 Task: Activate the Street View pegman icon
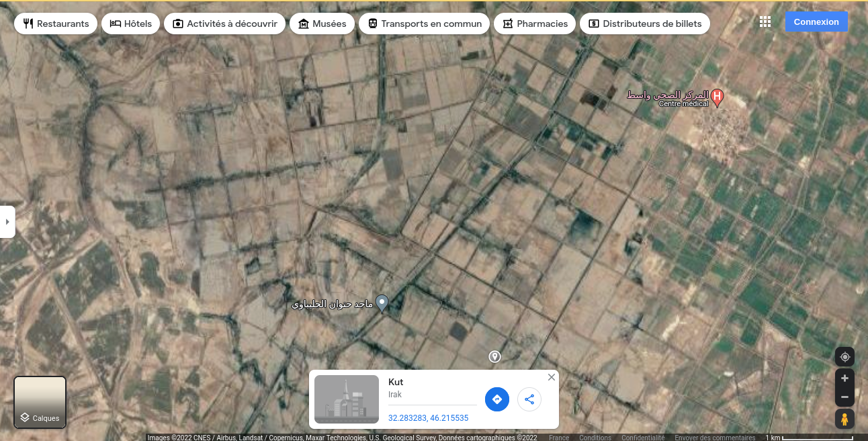click(844, 419)
